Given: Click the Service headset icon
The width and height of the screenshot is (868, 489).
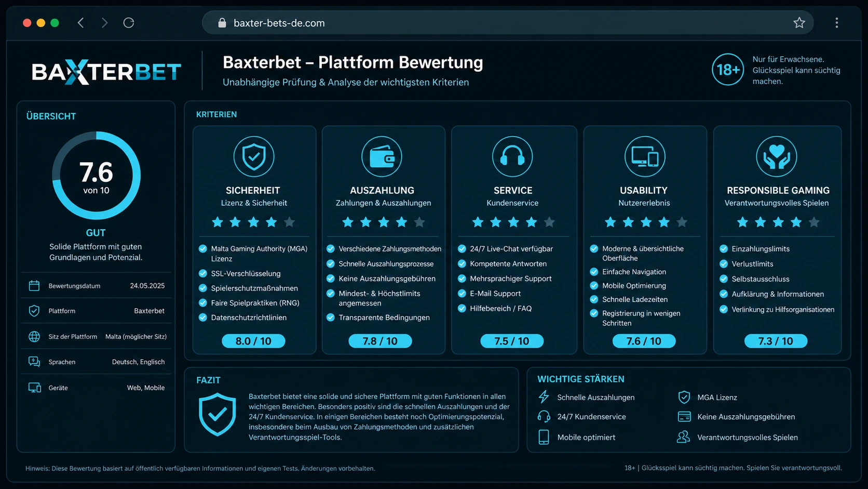Looking at the screenshot, I should click(512, 156).
